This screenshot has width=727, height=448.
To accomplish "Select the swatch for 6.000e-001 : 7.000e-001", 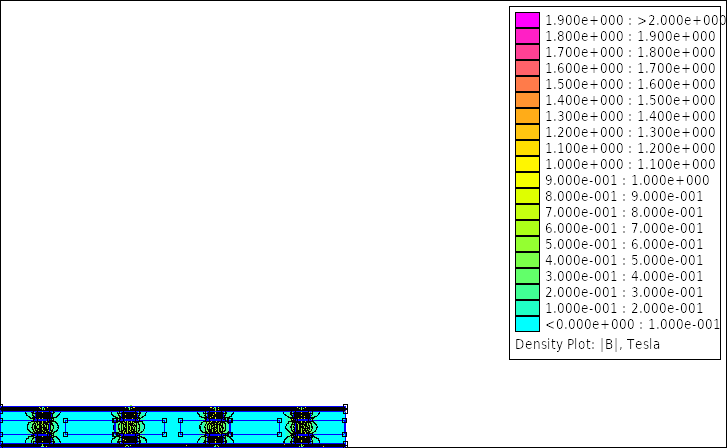I will [x=527, y=228].
